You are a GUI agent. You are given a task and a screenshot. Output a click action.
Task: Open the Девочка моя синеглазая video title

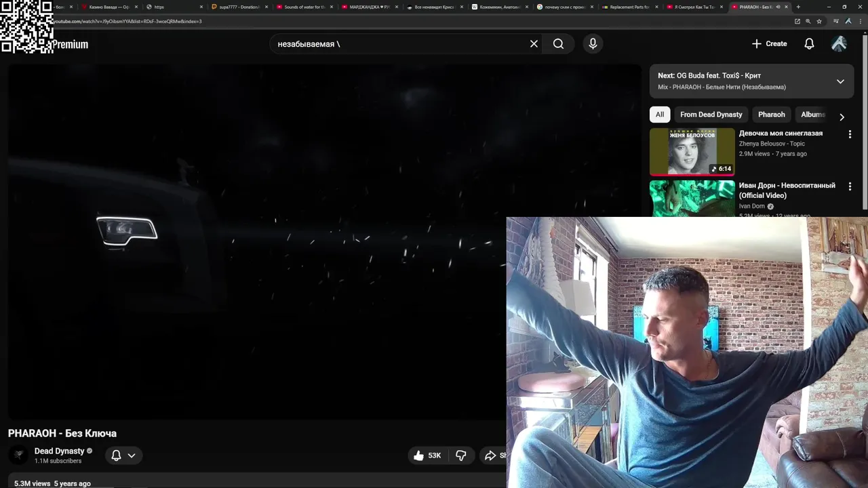click(781, 134)
